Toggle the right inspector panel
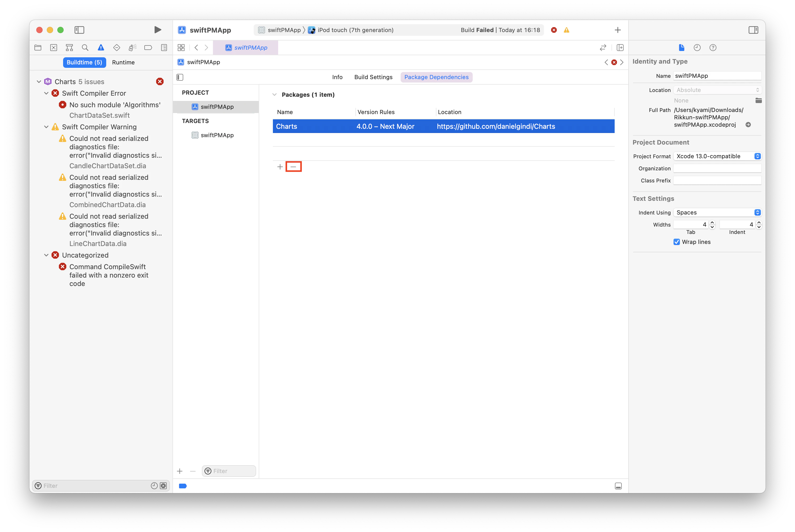The image size is (795, 532). [x=753, y=30]
